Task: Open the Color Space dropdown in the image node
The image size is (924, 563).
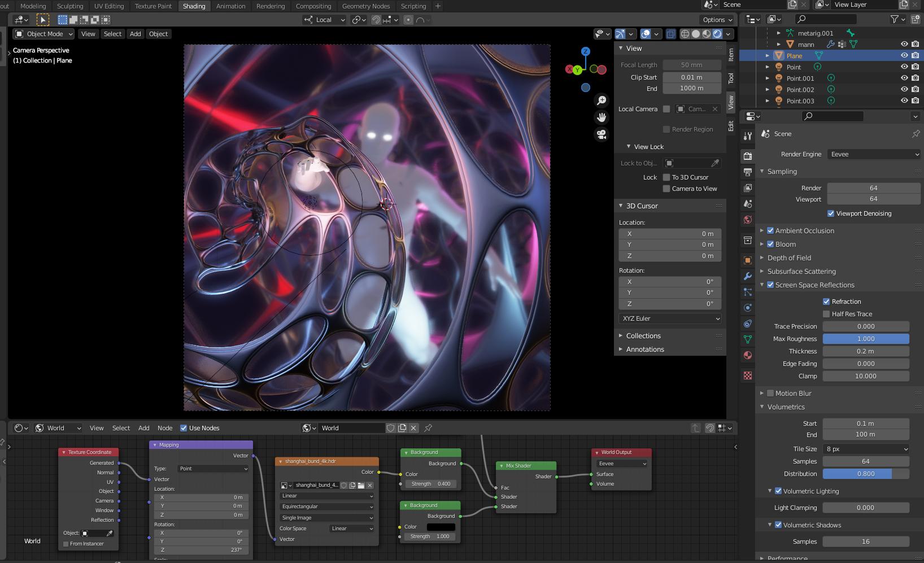Action: tap(351, 529)
